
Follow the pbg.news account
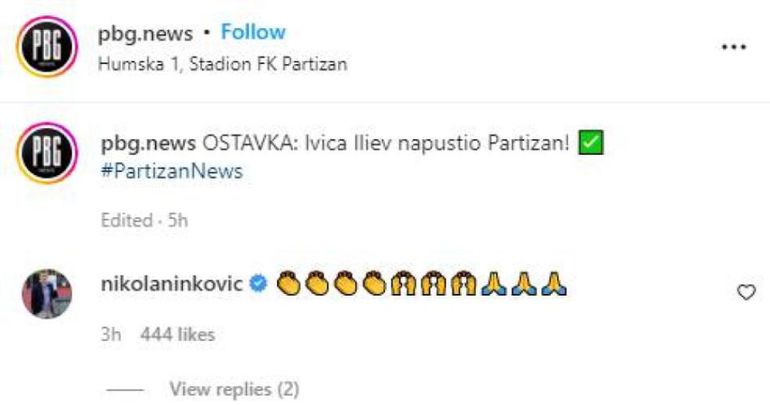click(x=253, y=33)
